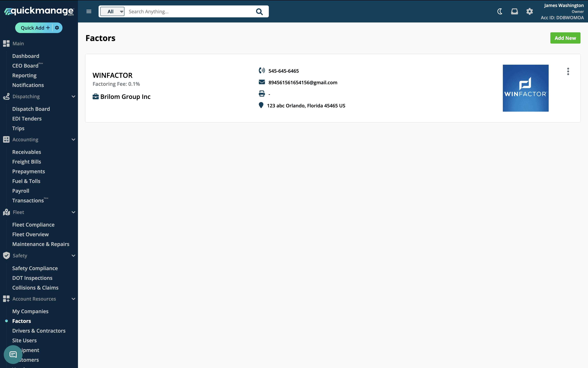Click the search magnifier icon

click(259, 12)
